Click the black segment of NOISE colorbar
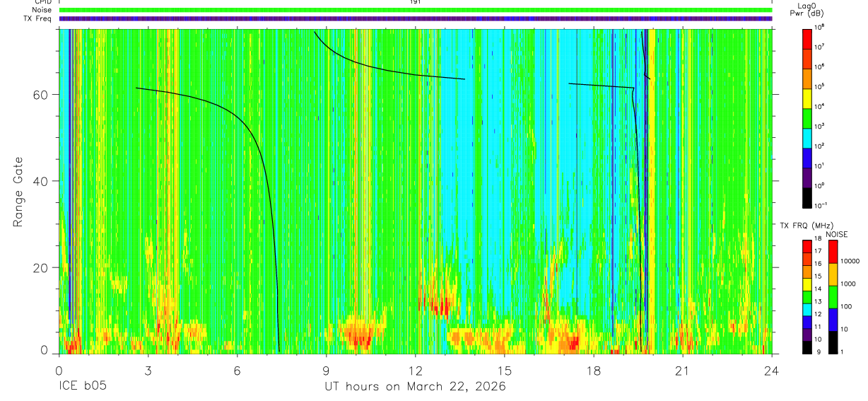Screen dimensions: 868x401 point(833,343)
